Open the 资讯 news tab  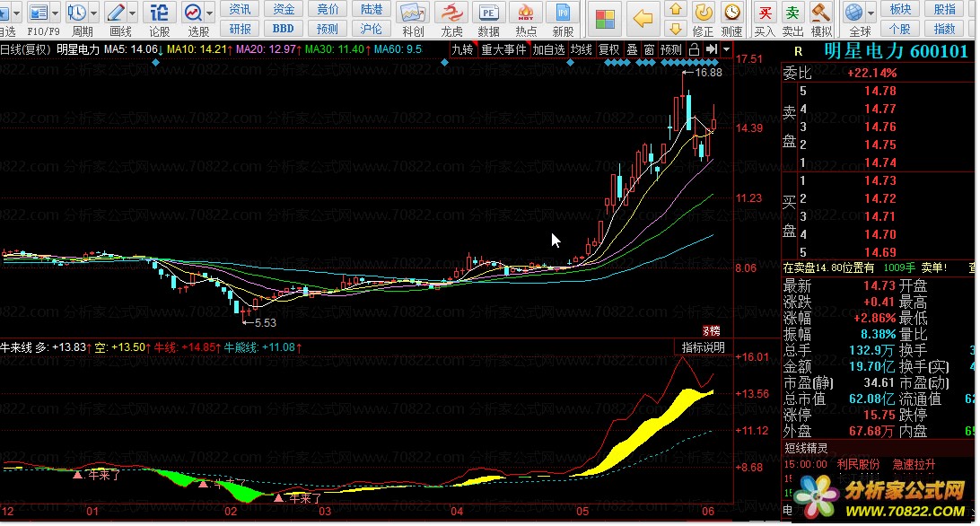[240, 9]
